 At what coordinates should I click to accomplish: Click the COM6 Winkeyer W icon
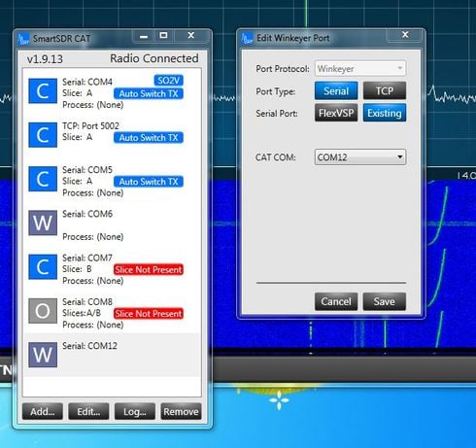[x=43, y=223]
